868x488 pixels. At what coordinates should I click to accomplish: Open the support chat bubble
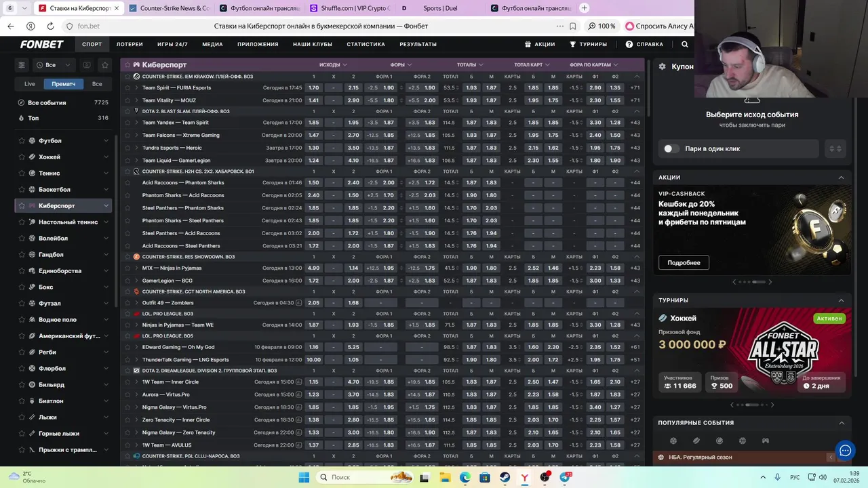point(845,450)
